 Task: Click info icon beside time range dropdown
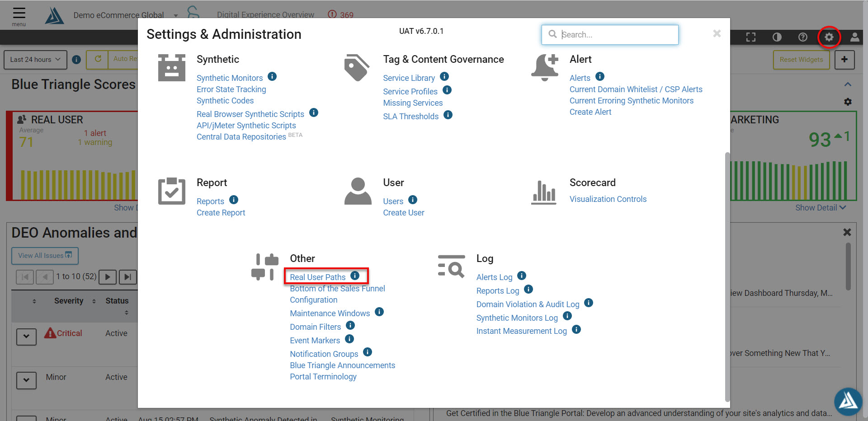pos(76,60)
